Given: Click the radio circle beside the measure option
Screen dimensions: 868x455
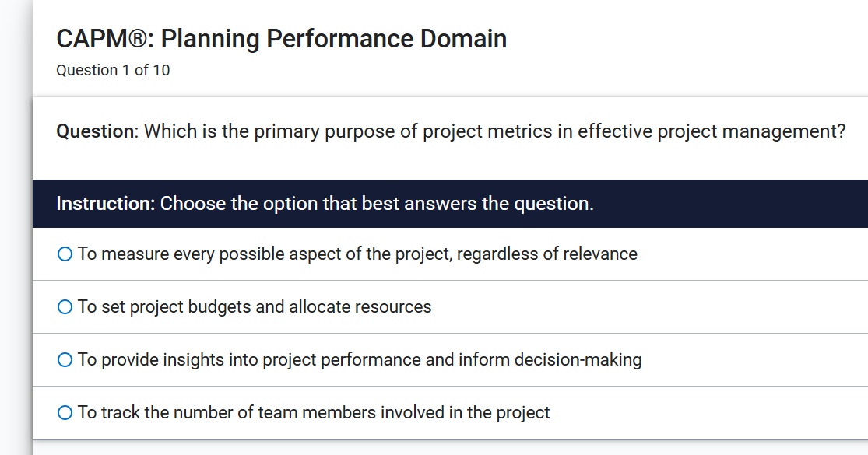Looking at the screenshot, I should [x=64, y=254].
